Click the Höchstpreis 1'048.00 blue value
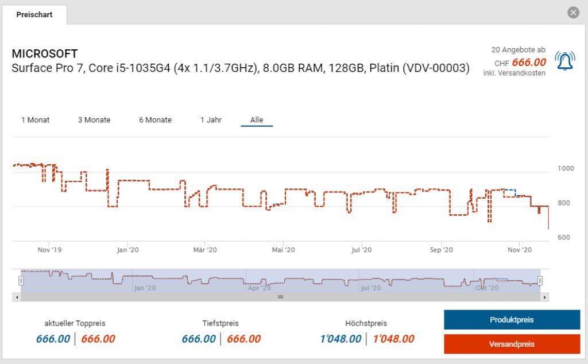Viewport: 588px width, 364px height. (341, 339)
